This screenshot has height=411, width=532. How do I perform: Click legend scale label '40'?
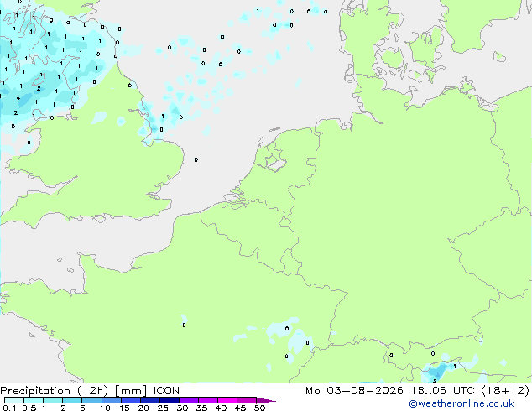coord(221,408)
